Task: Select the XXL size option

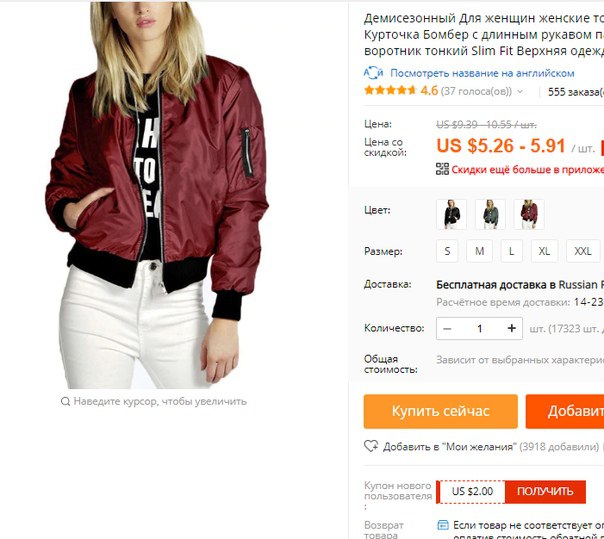Action: coord(583,251)
